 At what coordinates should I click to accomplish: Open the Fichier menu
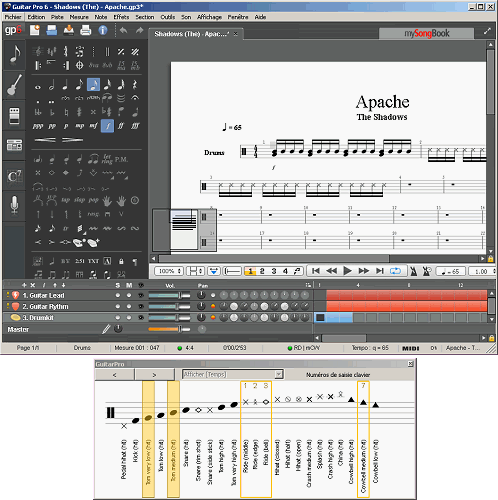pos(13,17)
